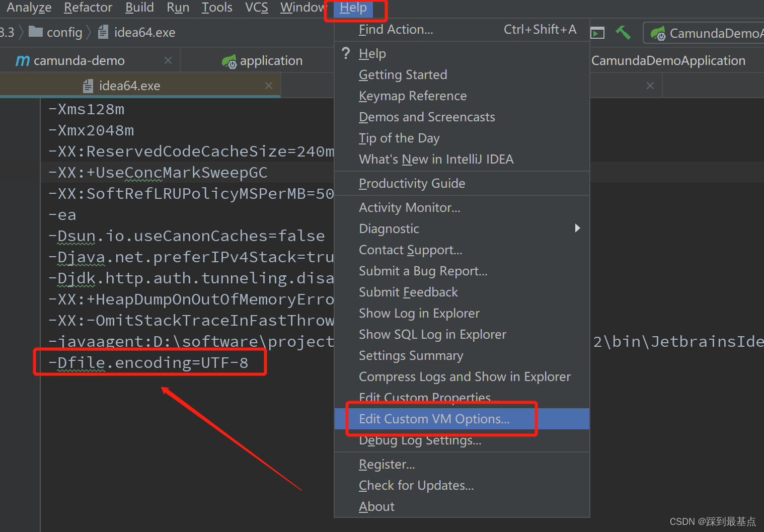Click the -XX:+UseConcMarkSweepGC line
Screen dimensions: 764x532
[158, 173]
